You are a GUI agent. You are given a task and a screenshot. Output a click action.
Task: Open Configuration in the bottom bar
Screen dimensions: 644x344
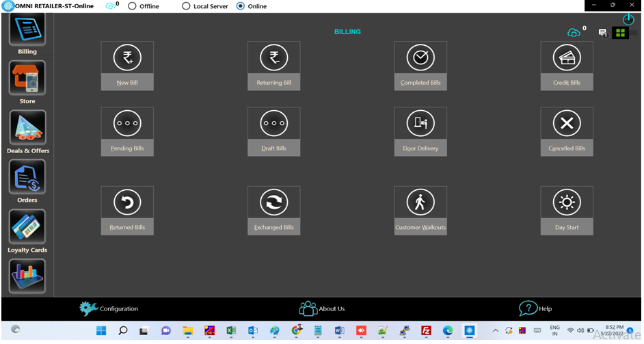tap(109, 308)
